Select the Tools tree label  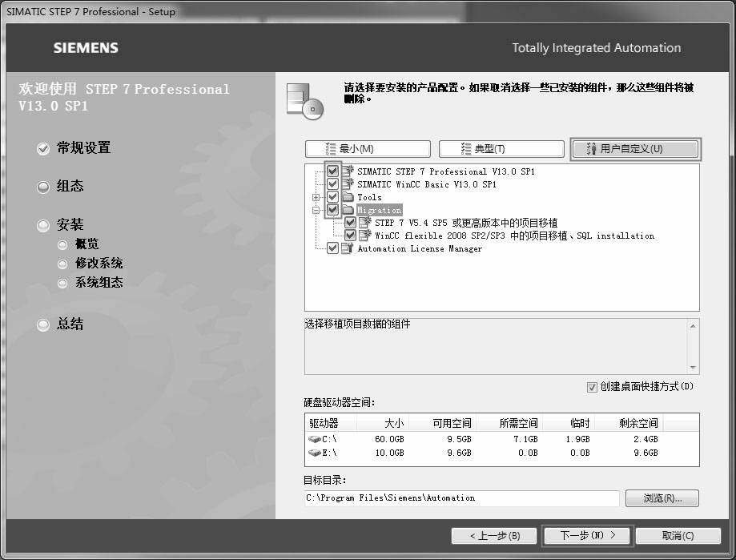click(x=369, y=197)
